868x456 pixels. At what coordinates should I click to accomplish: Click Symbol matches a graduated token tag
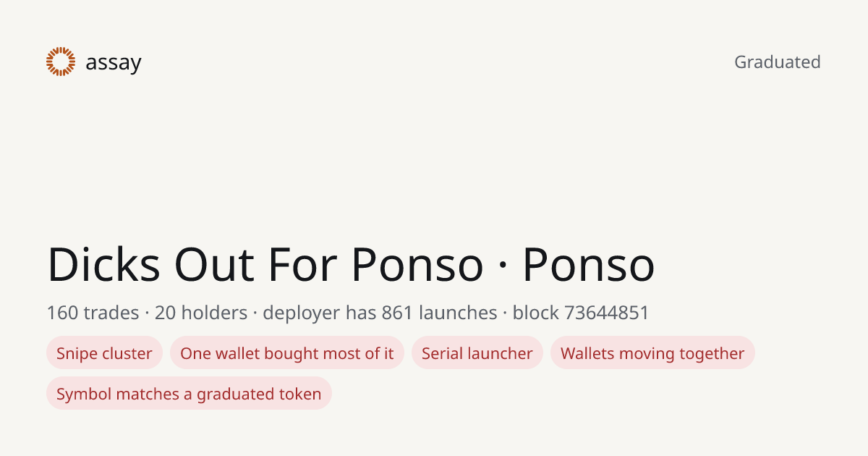(189, 394)
